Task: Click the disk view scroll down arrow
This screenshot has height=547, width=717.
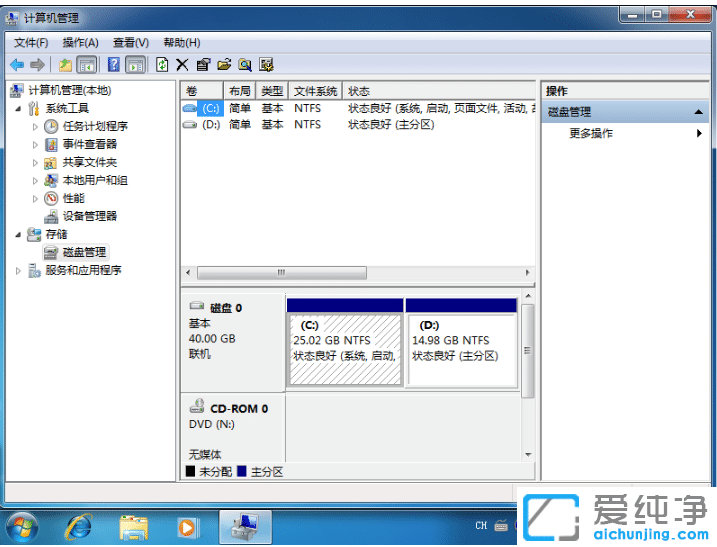Action: click(528, 455)
